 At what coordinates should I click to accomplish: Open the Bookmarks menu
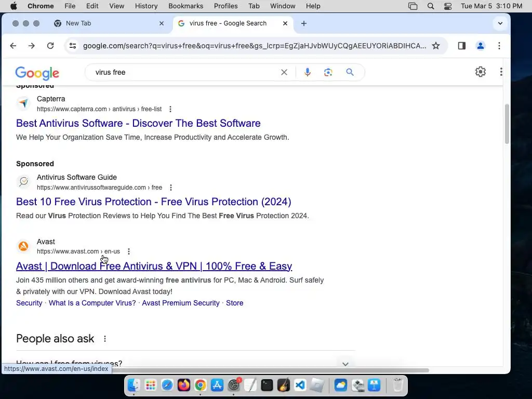point(185,6)
